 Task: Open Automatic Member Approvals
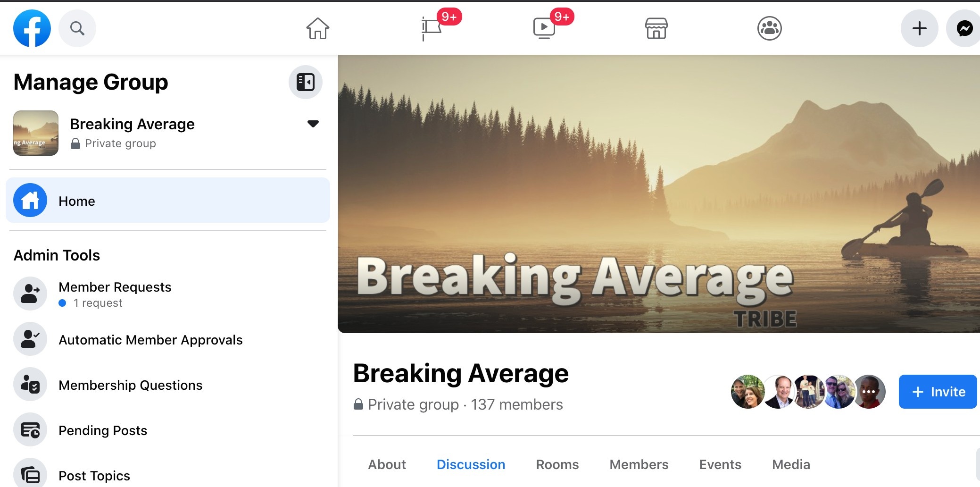click(x=168, y=339)
